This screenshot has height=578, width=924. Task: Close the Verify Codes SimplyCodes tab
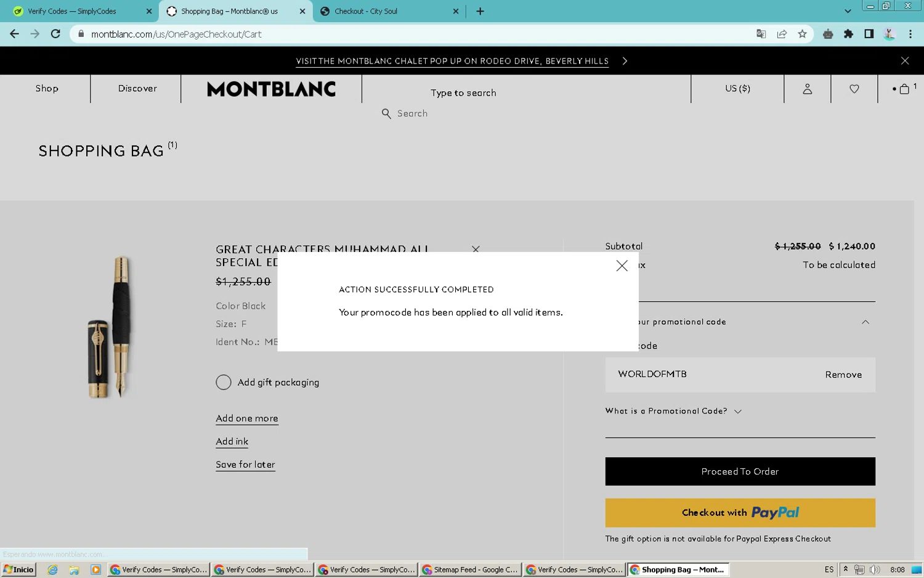(148, 11)
